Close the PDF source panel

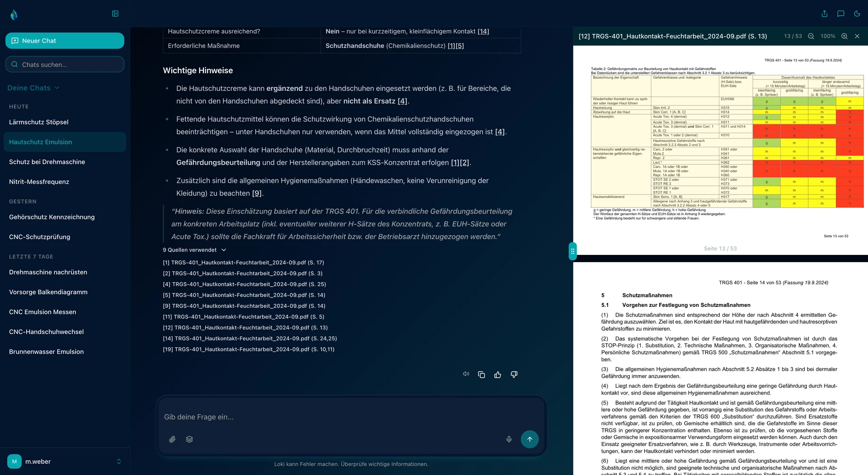click(x=857, y=36)
